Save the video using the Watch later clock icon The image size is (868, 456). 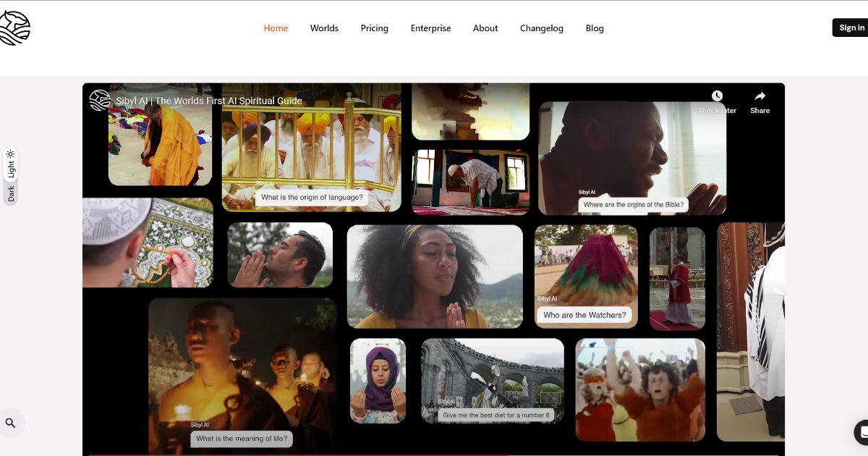coord(717,96)
